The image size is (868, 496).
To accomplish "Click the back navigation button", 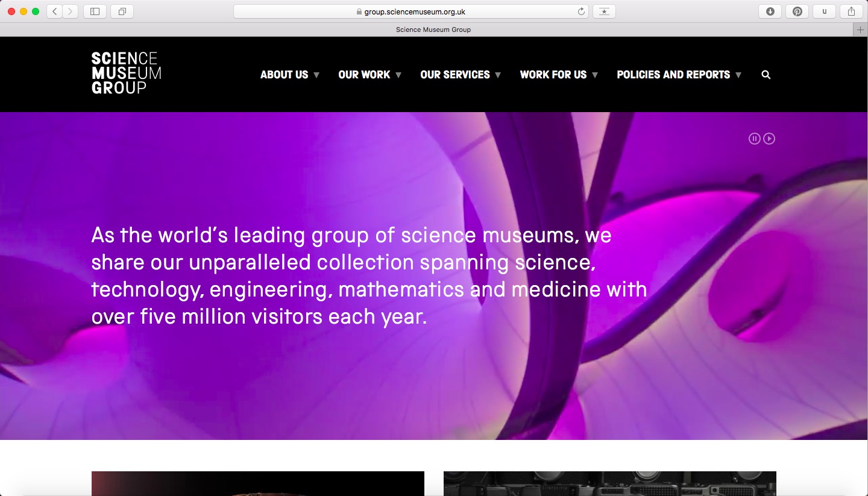I will (53, 11).
